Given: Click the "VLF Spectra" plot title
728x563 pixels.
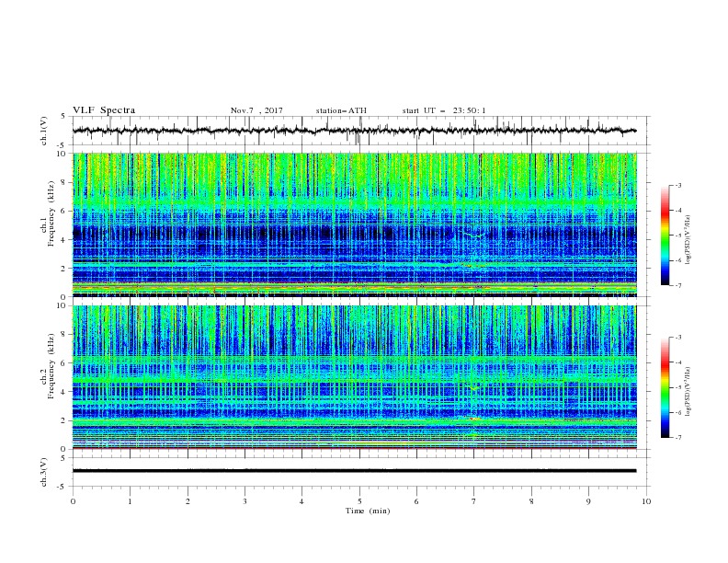Looking at the screenshot, I should click(104, 110).
